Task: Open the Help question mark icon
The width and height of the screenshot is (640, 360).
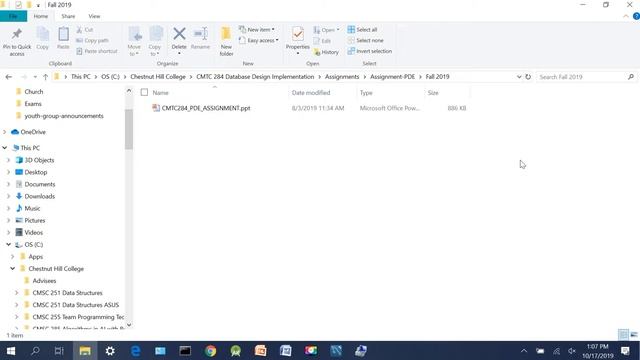Action: coord(636,16)
